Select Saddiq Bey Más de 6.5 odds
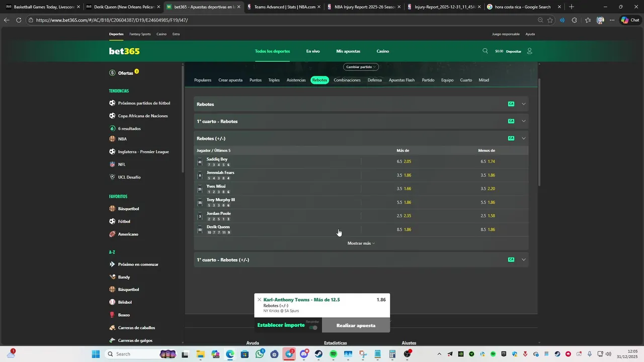 point(404,161)
